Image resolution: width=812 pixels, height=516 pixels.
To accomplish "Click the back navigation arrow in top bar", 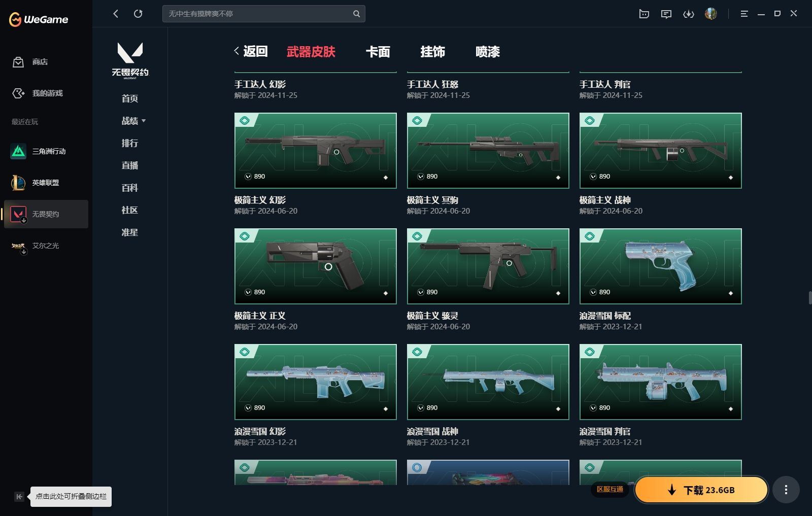I will coord(116,14).
